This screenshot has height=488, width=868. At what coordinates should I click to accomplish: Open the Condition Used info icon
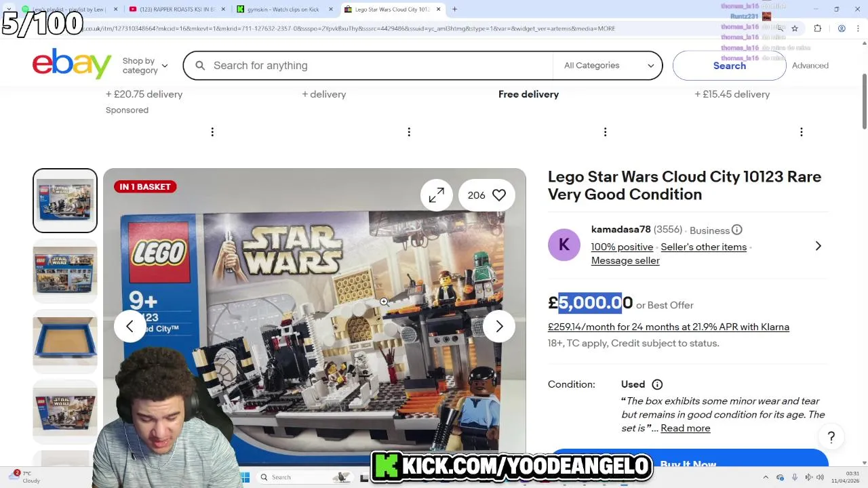657,384
